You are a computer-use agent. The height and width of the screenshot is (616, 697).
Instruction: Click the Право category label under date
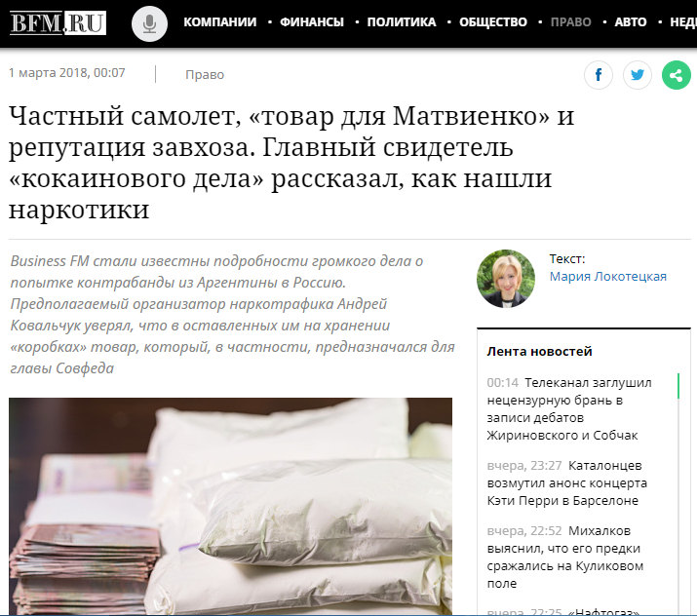(x=205, y=75)
